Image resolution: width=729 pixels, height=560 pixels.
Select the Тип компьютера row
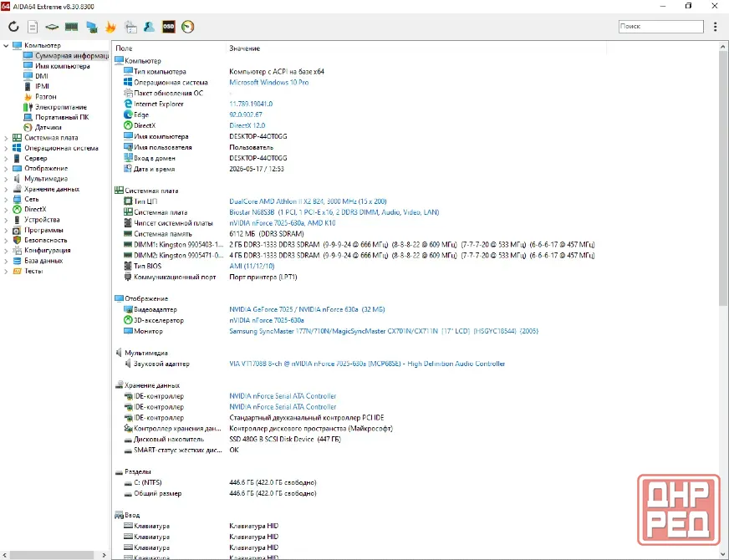(x=223, y=72)
